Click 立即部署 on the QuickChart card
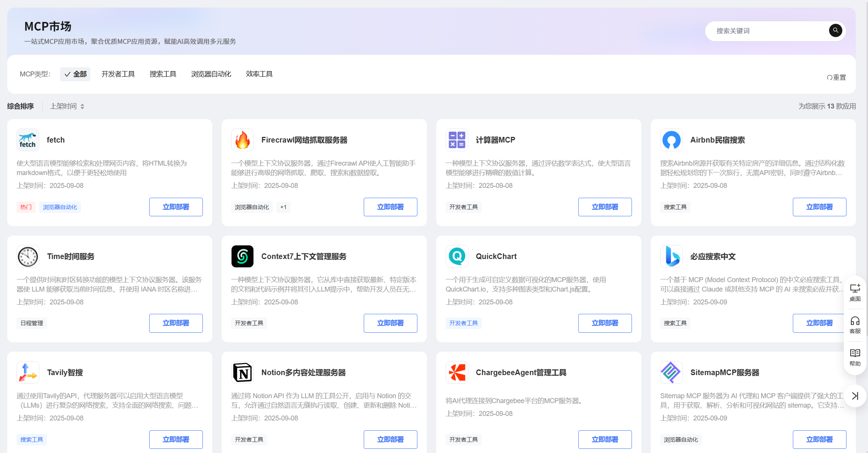This screenshot has width=868, height=453. [605, 323]
